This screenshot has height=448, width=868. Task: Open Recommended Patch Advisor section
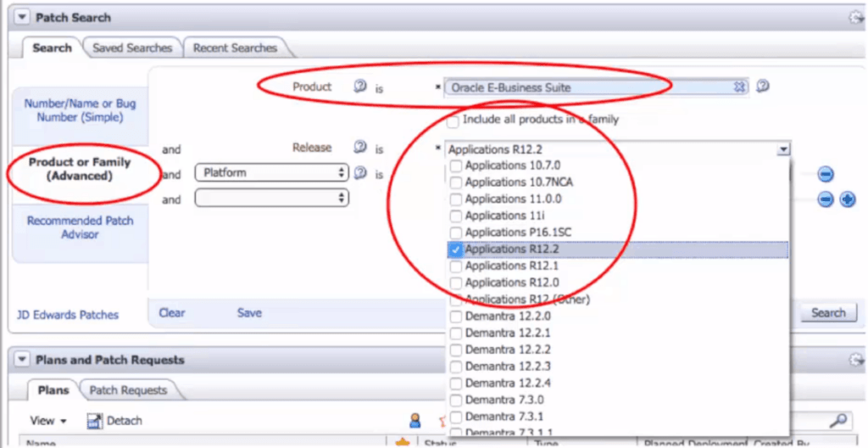click(x=80, y=227)
